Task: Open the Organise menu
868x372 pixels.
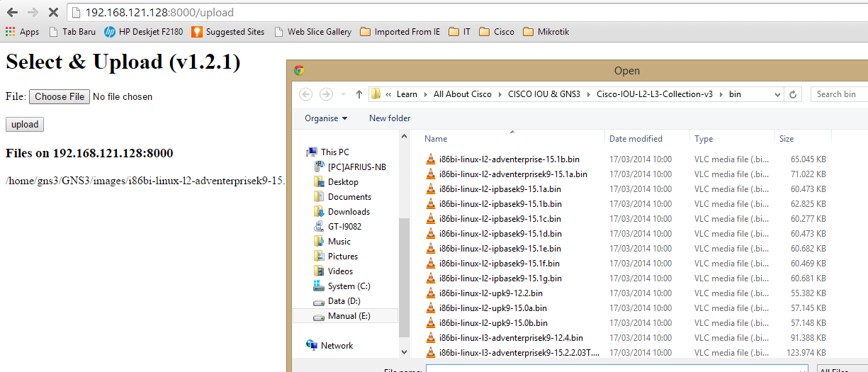Action: click(326, 118)
